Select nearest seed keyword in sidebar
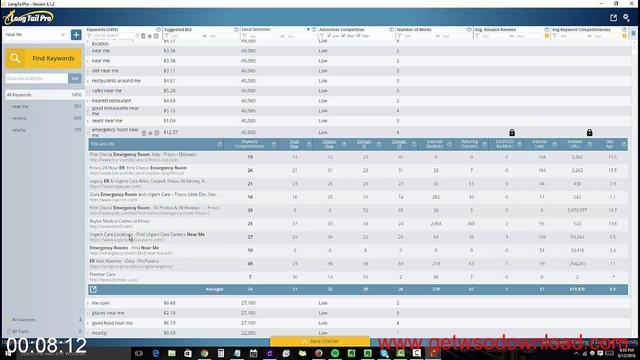Viewport: 640px width, 360px height. [x=44, y=118]
